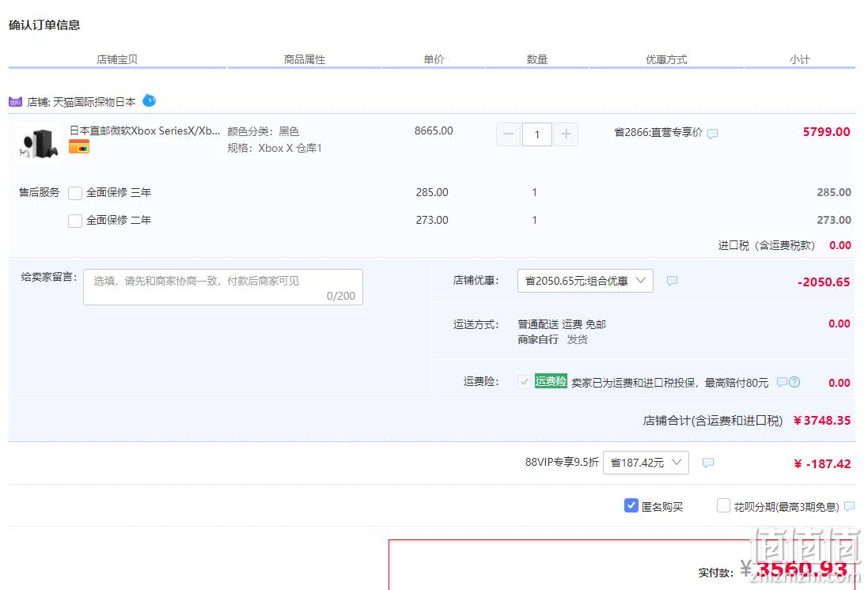Viewport: 868px width, 590px height.
Task: Click the 给卖家留言 message text box
Action: [x=223, y=287]
